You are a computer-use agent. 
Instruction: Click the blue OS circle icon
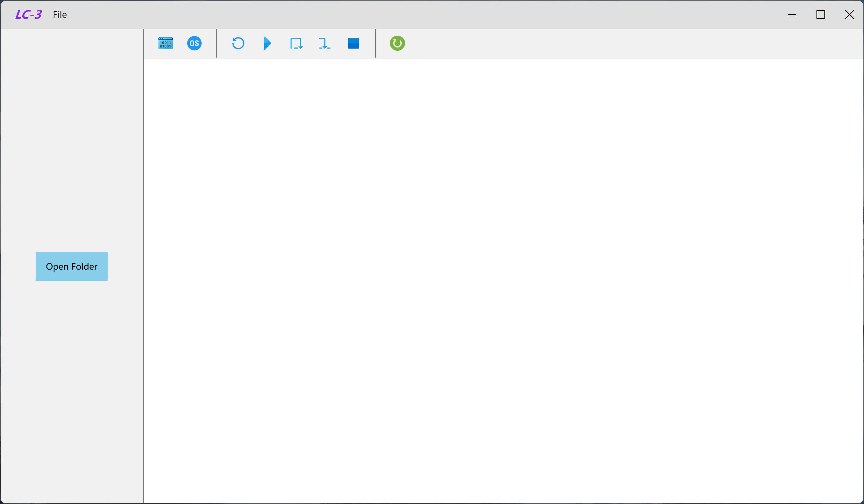click(x=194, y=43)
